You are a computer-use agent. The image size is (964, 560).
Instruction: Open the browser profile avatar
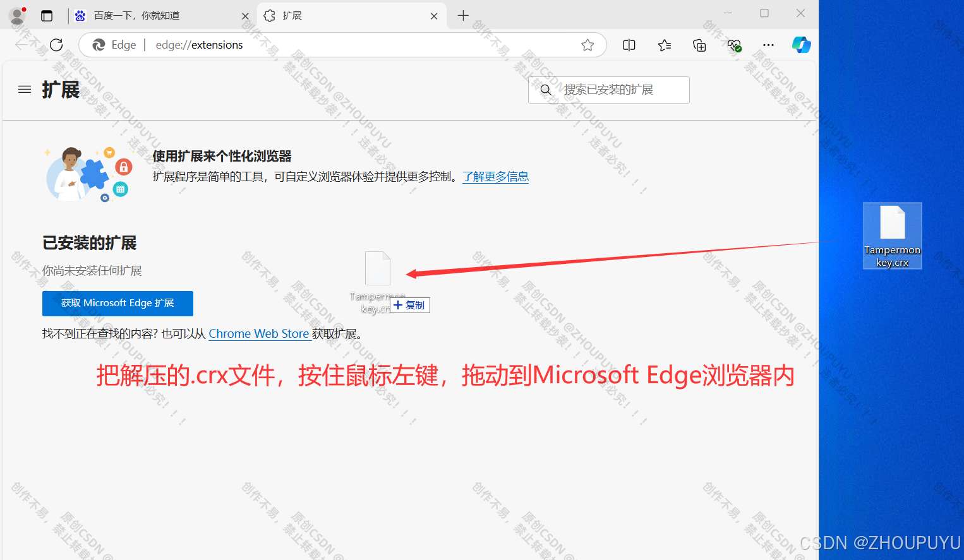click(x=17, y=15)
